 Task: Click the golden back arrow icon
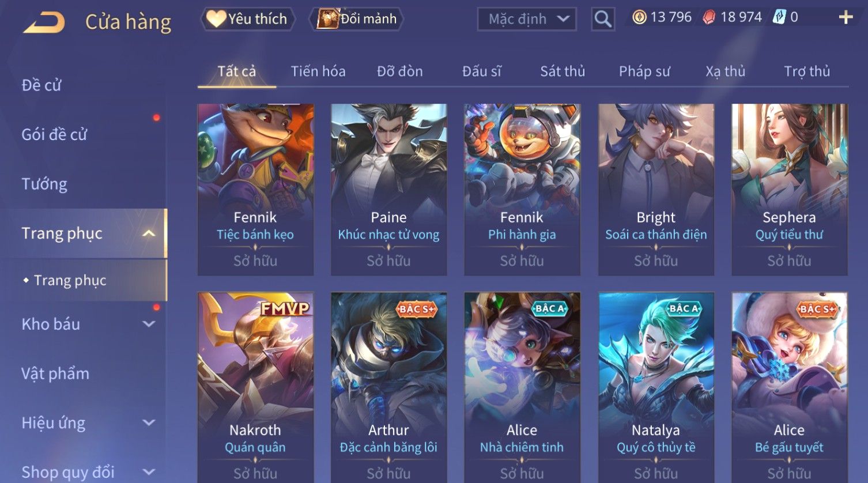(44, 22)
